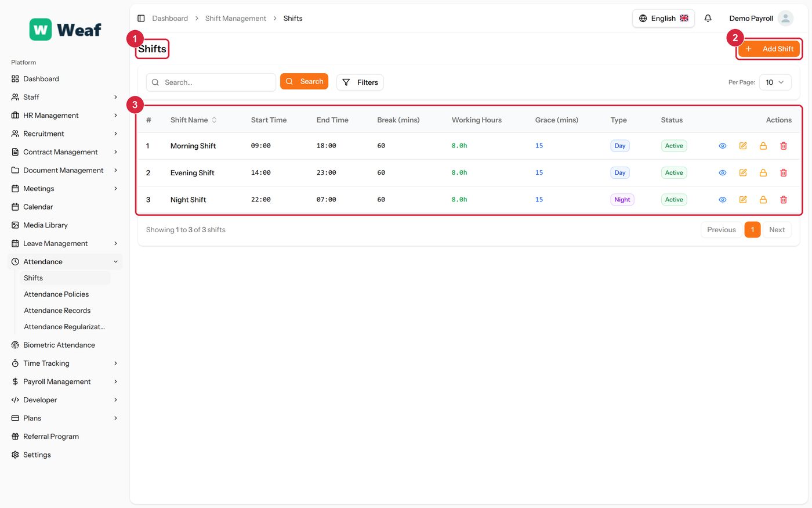Open the notifications bell

point(708,19)
